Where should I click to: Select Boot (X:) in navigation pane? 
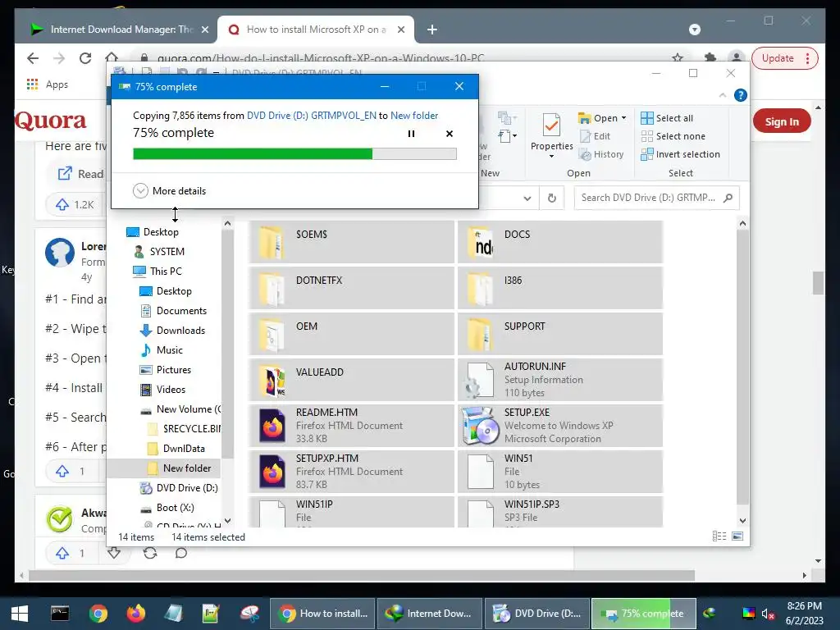tap(167, 508)
